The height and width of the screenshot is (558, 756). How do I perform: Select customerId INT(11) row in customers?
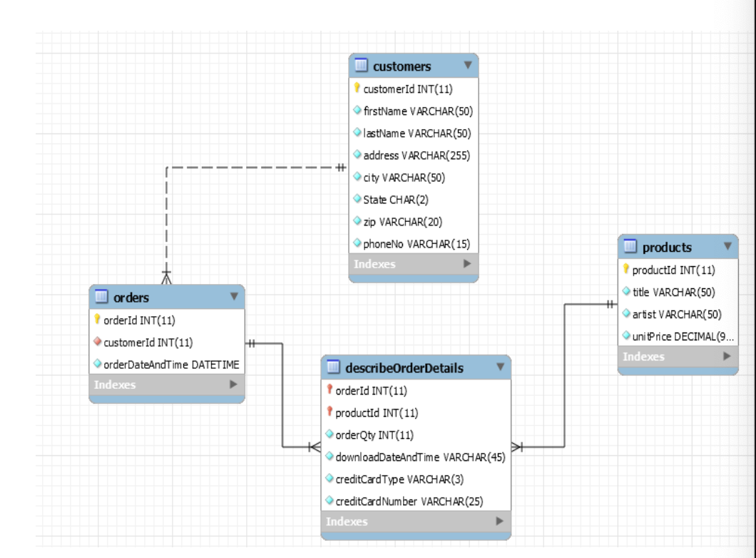(414, 88)
